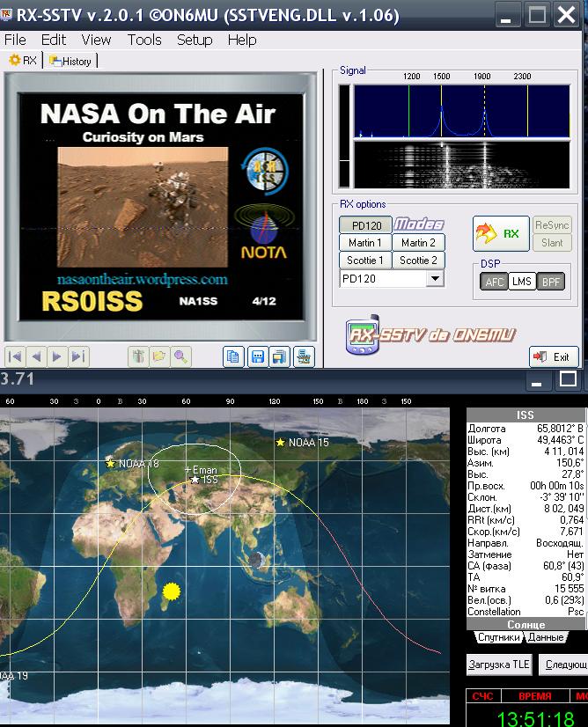Jump to the last received image

tap(78, 356)
